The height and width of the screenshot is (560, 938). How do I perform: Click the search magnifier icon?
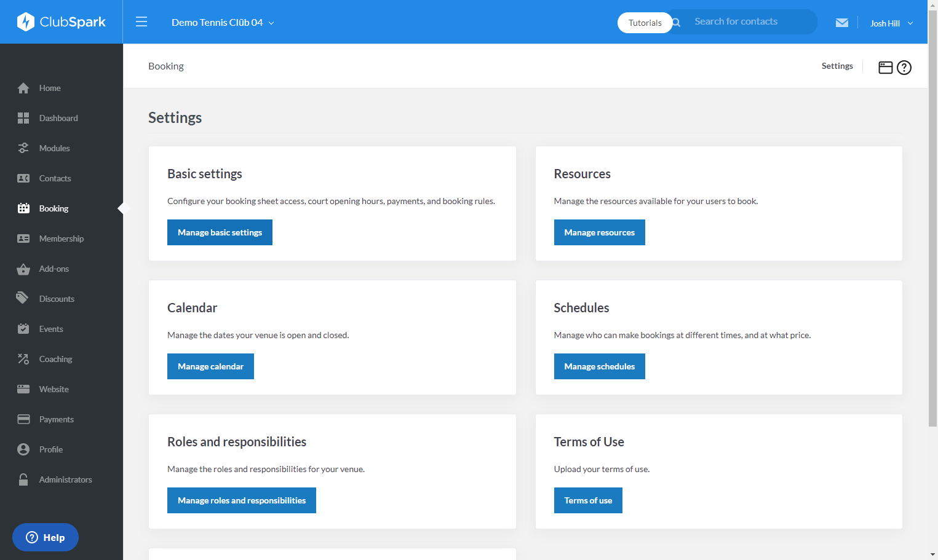click(677, 22)
